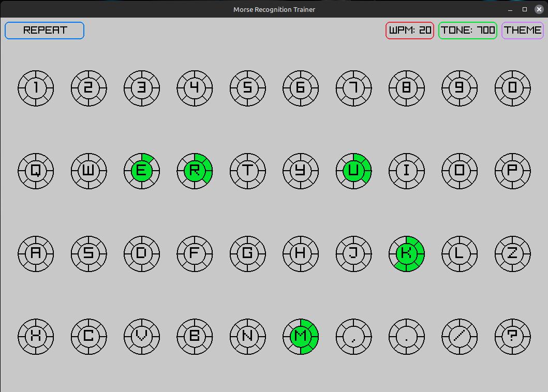The image size is (548, 392).
Task: Pick the number 5 circle
Action: (247, 88)
